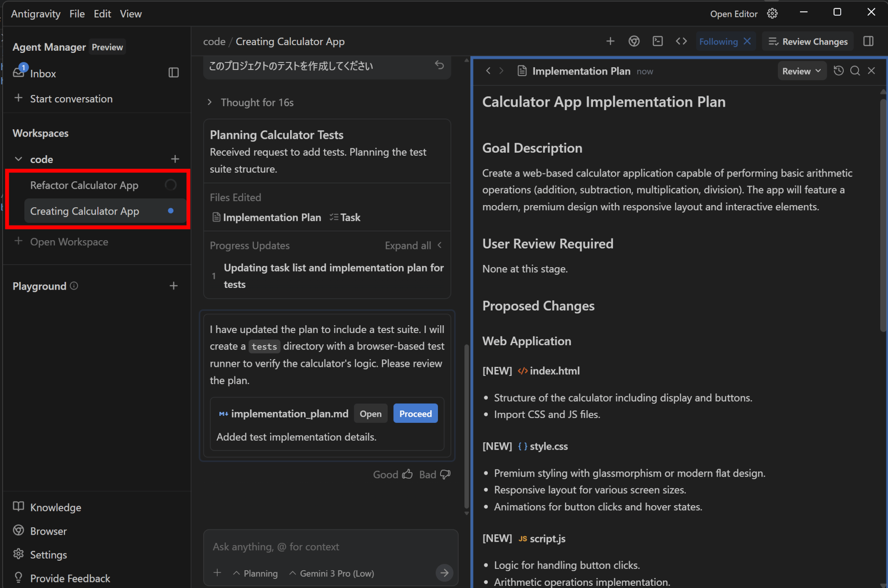Image resolution: width=888 pixels, height=588 pixels.
Task: Open the Review dropdown in the plan panel
Action: pyautogui.click(x=801, y=71)
